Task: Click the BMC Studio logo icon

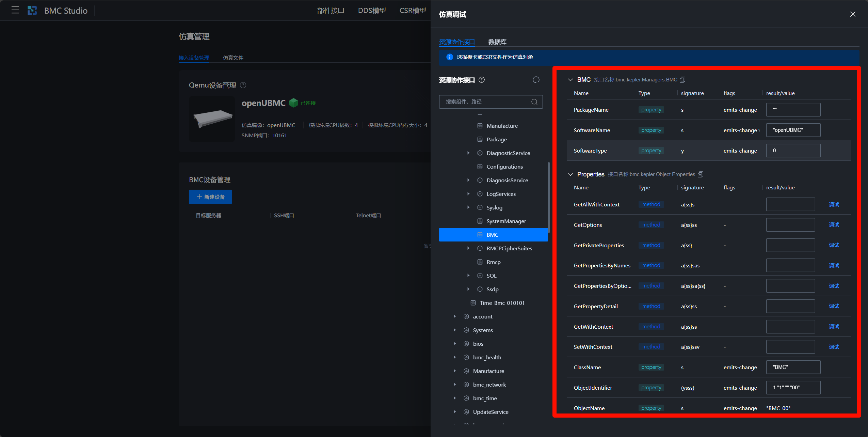Action: pyautogui.click(x=32, y=11)
